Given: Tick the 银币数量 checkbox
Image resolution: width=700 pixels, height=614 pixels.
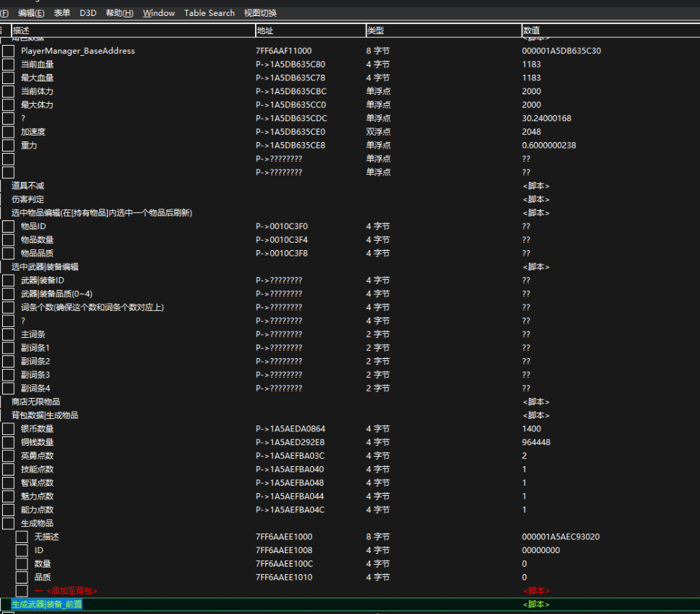Looking at the screenshot, I should tap(8, 429).
